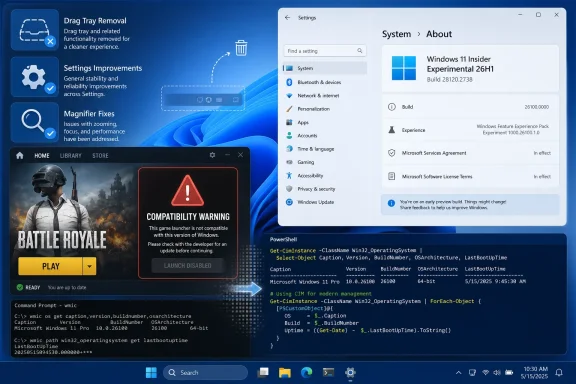This screenshot has width=576, height=384.
Task: Open File Explorer from taskbar
Action: (x=285, y=373)
